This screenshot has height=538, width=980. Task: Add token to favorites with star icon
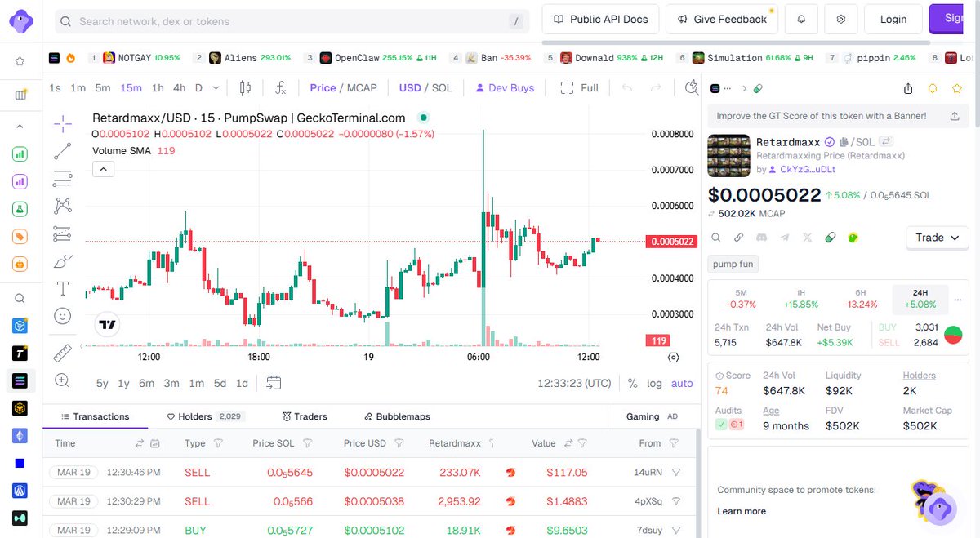point(956,88)
